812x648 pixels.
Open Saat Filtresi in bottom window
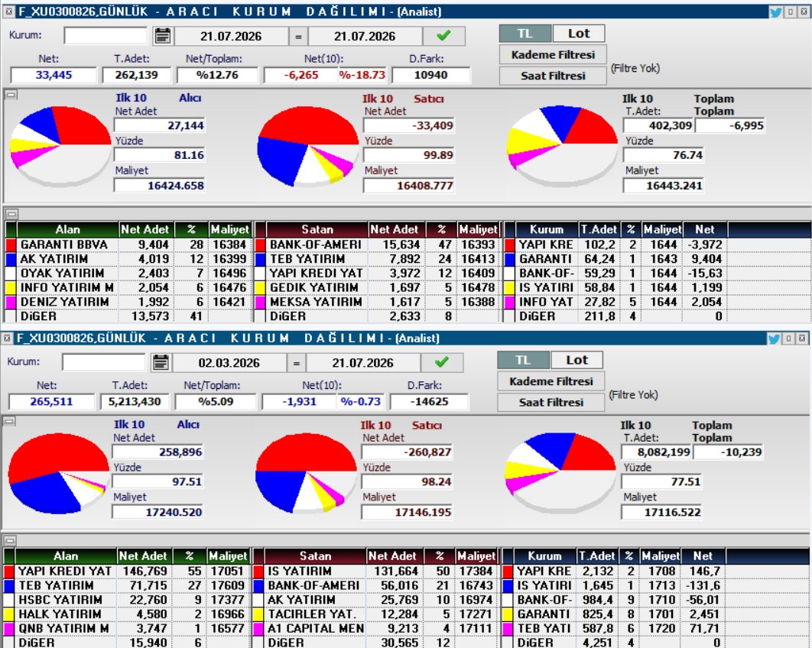(551, 402)
